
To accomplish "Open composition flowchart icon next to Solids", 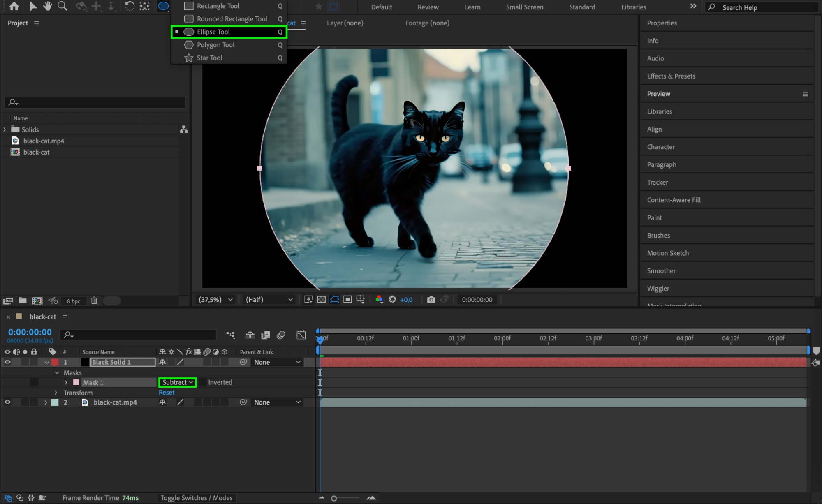I will click(183, 129).
